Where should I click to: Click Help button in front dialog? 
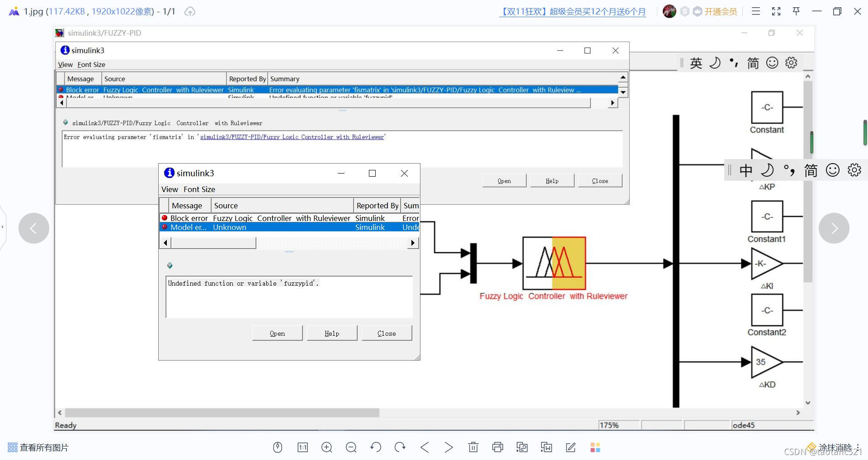(x=332, y=333)
